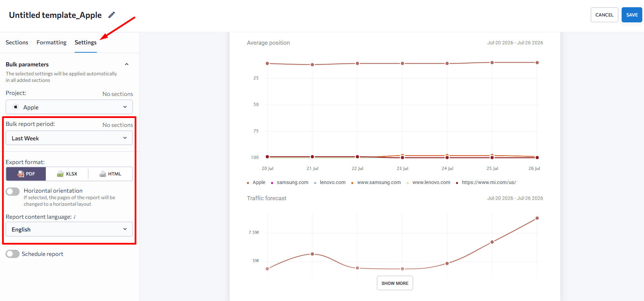Click the No sections text beside Bulk report period
Image resolution: width=644 pixels, height=301 pixels.
coord(118,125)
